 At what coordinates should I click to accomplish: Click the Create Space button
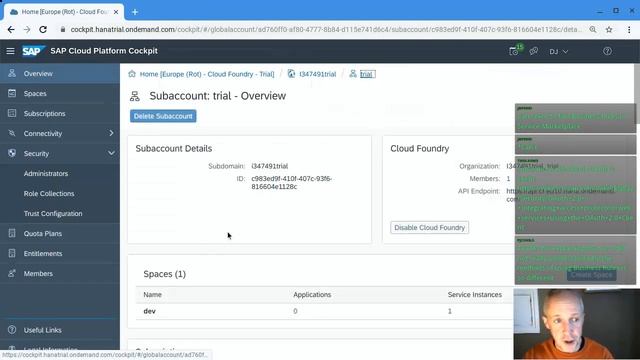(x=591, y=275)
